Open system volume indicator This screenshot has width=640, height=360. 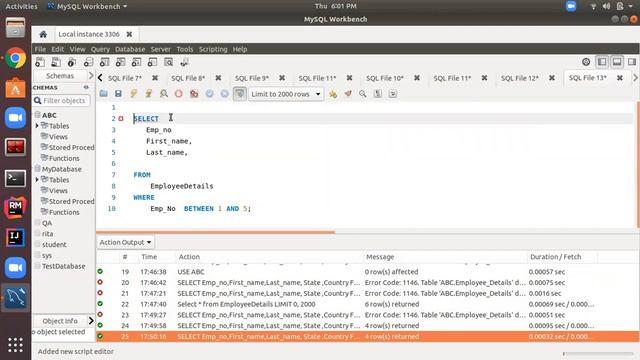point(606,6)
